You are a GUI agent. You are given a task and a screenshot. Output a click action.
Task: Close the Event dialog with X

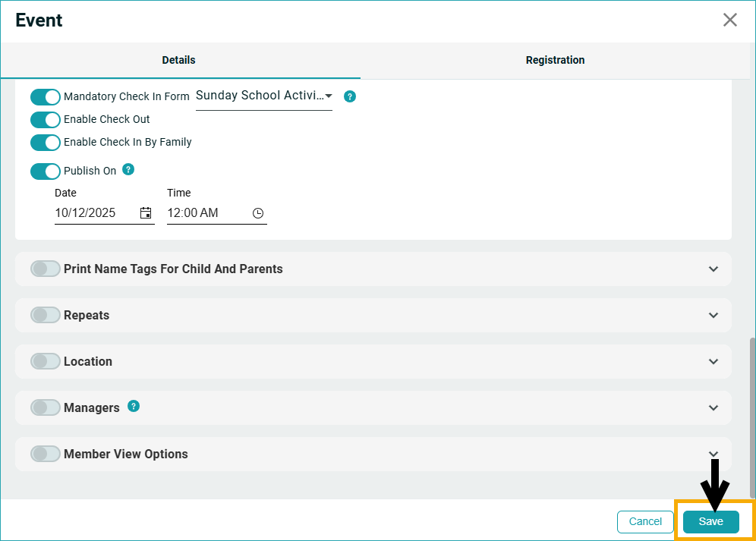(729, 20)
